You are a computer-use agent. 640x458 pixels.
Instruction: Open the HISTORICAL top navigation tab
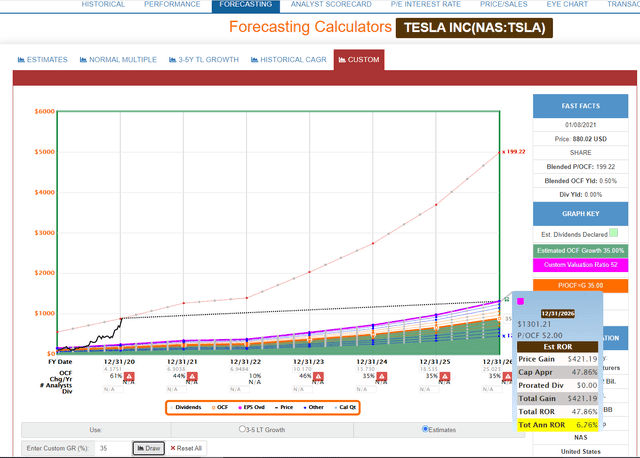click(103, 4)
